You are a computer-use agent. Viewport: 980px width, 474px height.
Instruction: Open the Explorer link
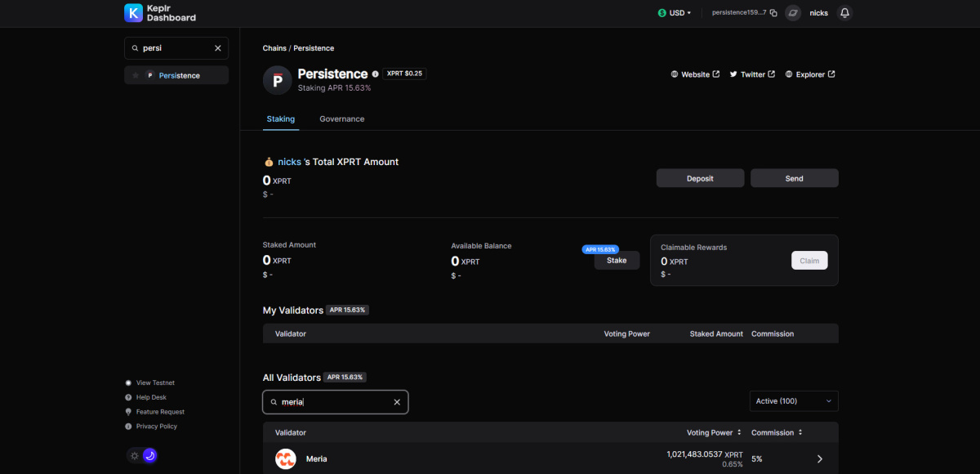tap(810, 74)
